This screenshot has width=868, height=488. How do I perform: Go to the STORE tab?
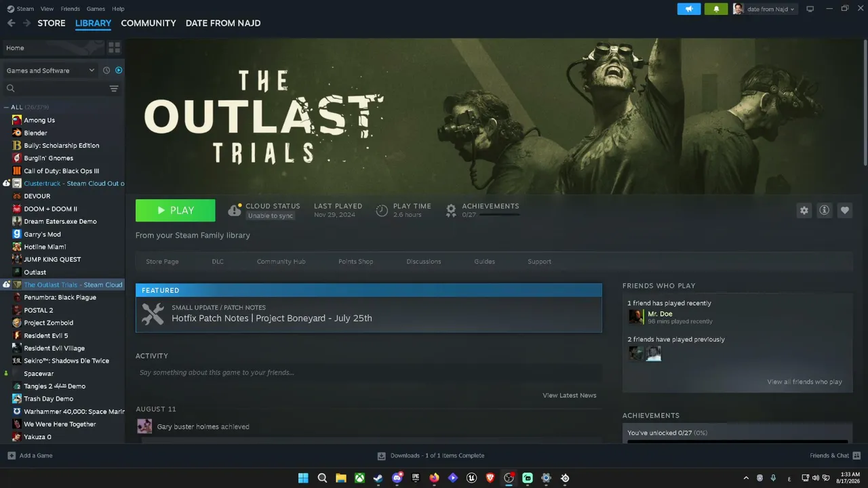52,23
